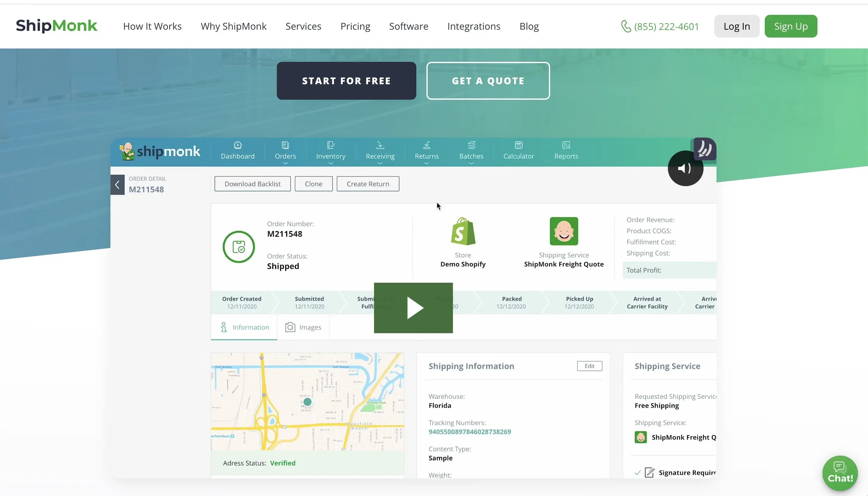Click the Log In button
The height and width of the screenshot is (496, 868).
tap(736, 26)
